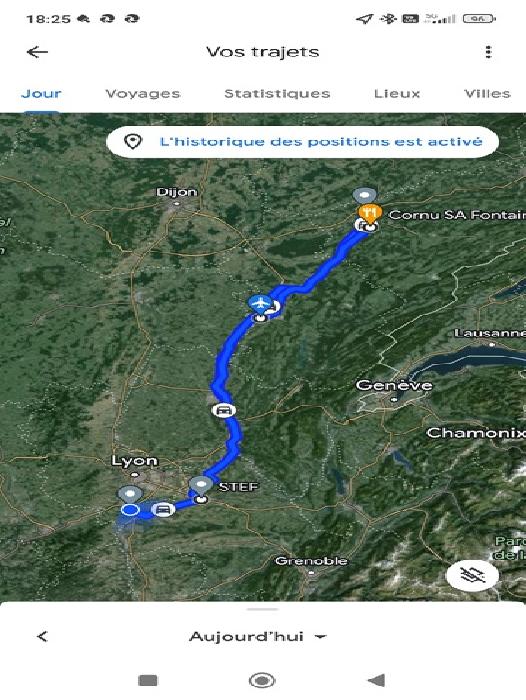Select the grey pin next to STEF
Viewport: 526px width, 700px height.
click(x=200, y=485)
